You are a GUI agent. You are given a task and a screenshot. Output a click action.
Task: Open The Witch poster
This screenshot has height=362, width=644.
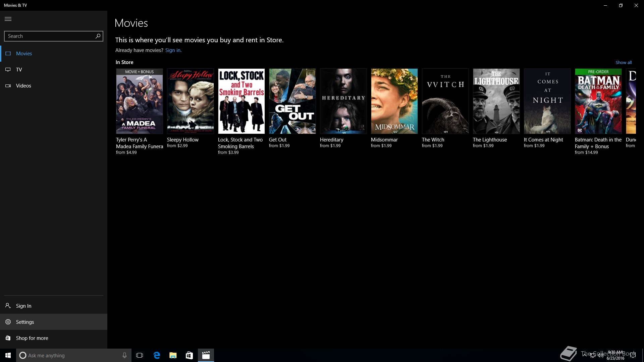[x=445, y=101]
